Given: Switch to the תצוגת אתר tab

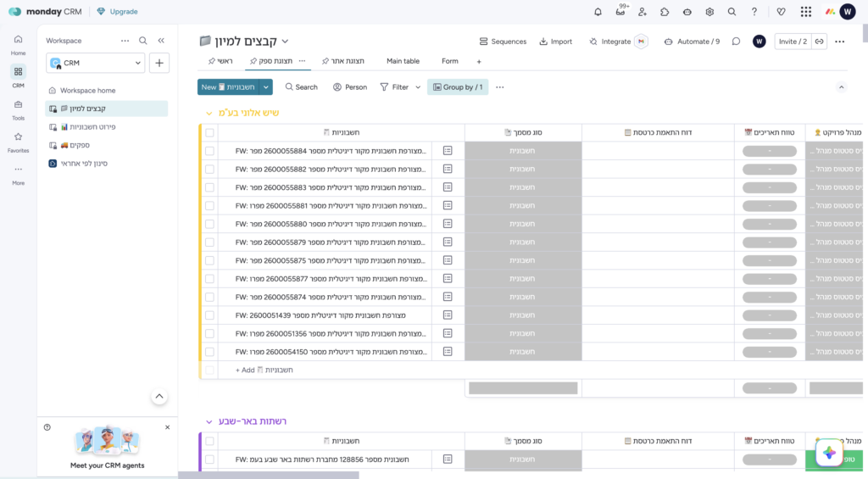Looking at the screenshot, I should click(343, 61).
